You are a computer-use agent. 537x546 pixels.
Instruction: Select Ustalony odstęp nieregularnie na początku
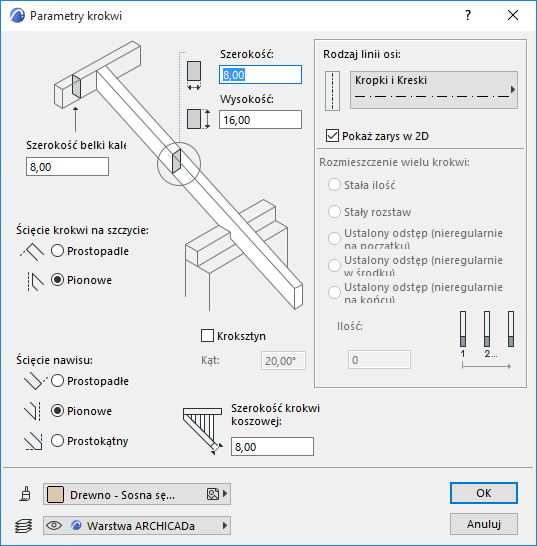pyautogui.click(x=334, y=239)
